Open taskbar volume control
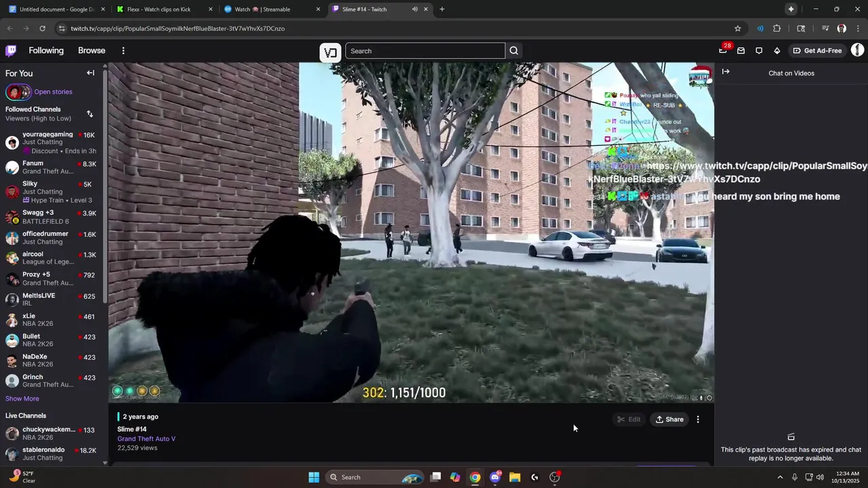The image size is (868, 488). (820, 477)
